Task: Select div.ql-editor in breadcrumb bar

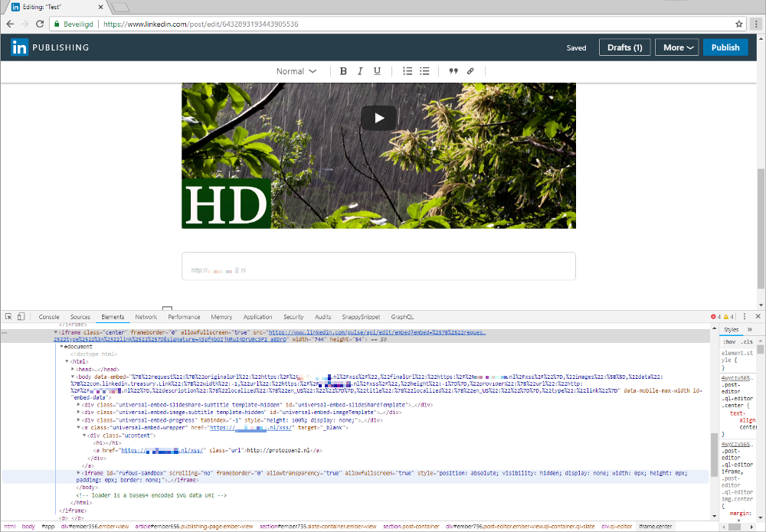Action: tap(617, 527)
